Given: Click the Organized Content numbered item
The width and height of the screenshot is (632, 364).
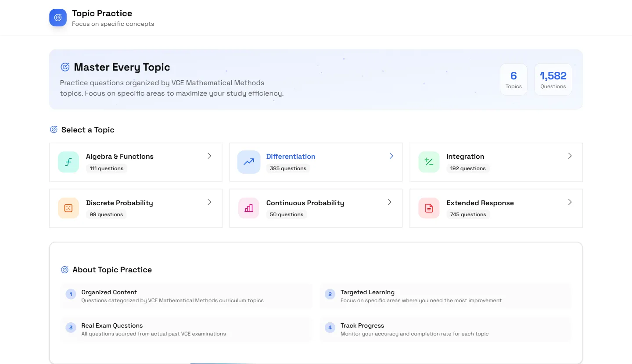Looking at the screenshot, I should 187,296.
